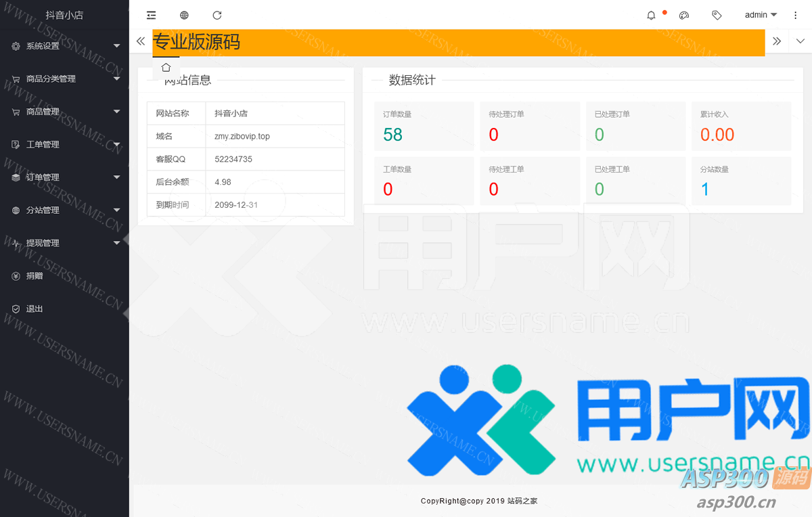
Task: Open the theme palette icon
Action: 684,16
